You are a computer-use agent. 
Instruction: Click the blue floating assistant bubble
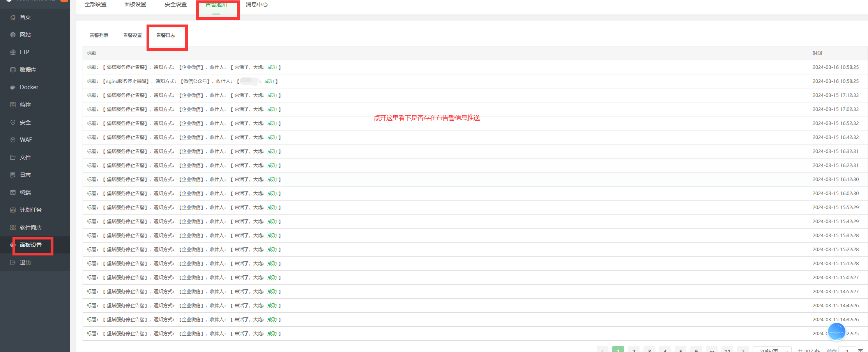836,332
